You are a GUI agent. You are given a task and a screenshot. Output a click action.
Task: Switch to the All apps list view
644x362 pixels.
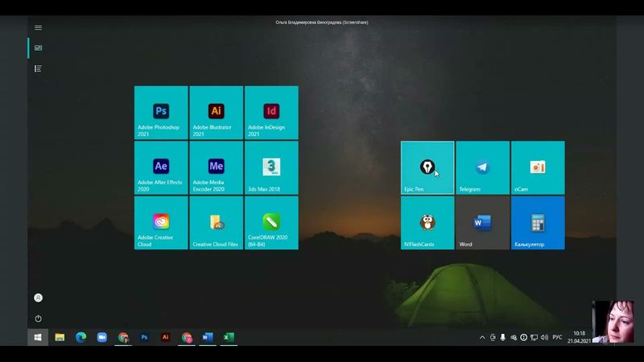[38, 69]
